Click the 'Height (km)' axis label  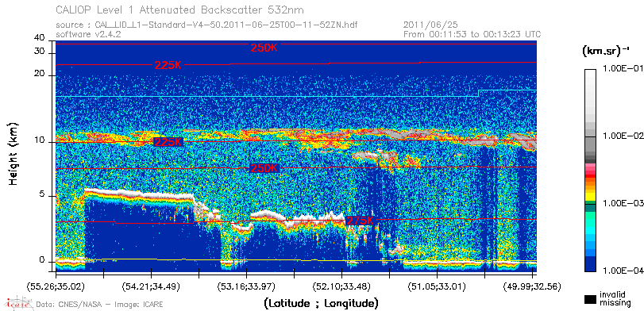(x=13, y=153)
